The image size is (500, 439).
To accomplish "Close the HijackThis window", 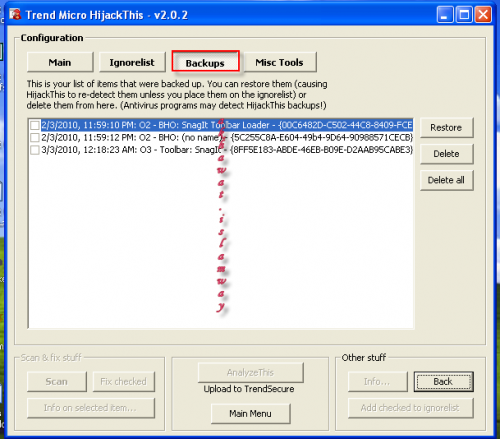I will [x=483, y=15].
